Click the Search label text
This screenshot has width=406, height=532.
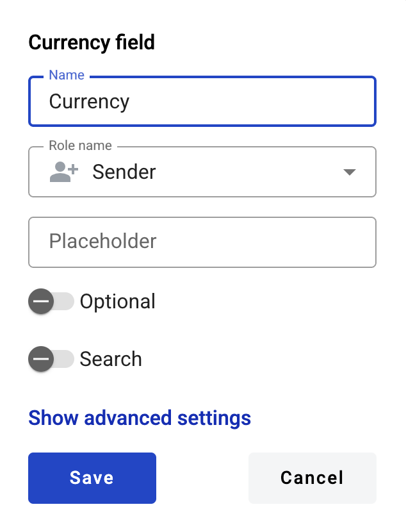point(111,359)
